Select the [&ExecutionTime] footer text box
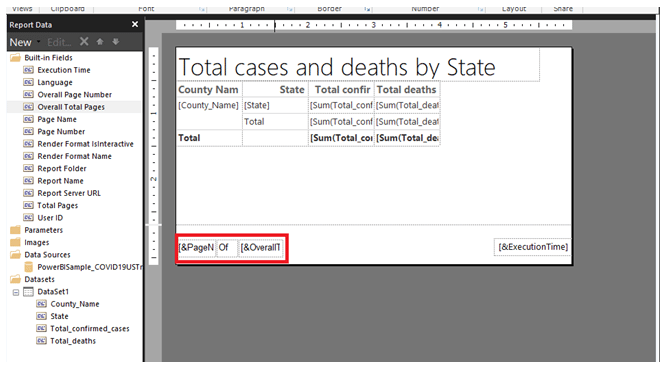 [533, 247]
